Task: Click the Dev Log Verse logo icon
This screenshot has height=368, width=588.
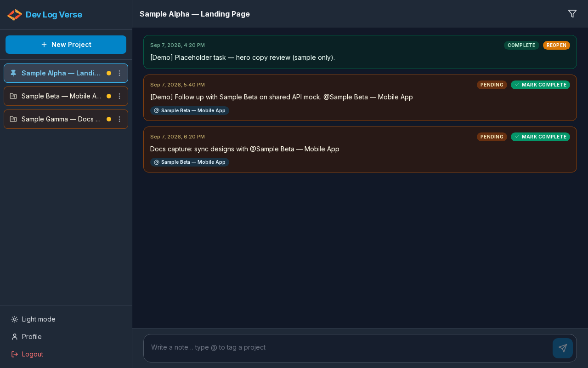Action: click(15, 15)
